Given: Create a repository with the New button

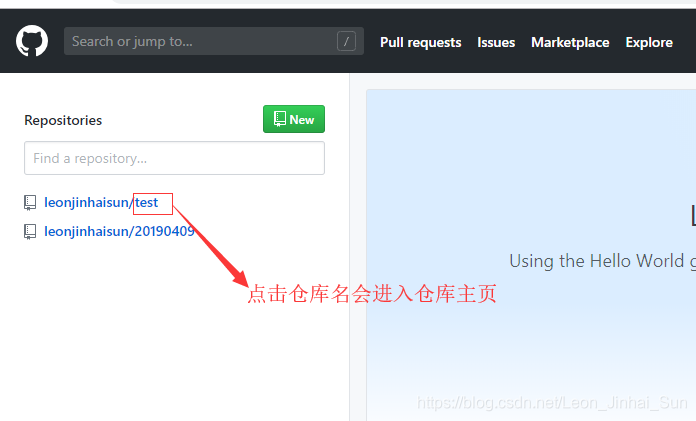Looking at the screenshot, I should [x=294, y=119].
